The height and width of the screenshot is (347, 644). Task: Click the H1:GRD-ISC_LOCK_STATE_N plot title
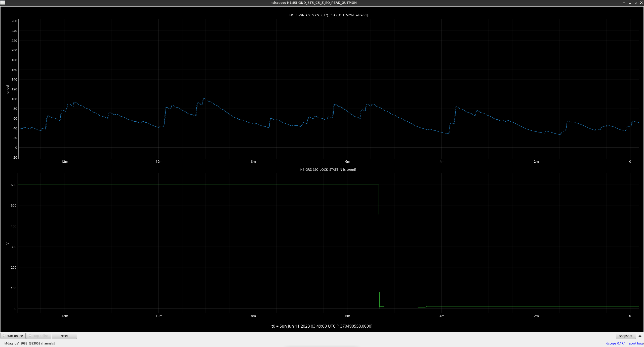(328, 169)
